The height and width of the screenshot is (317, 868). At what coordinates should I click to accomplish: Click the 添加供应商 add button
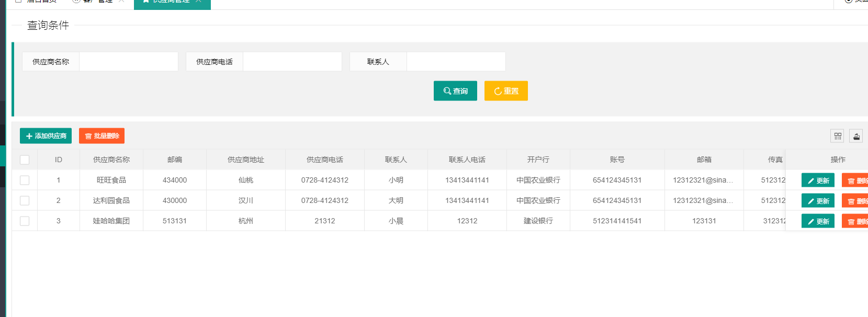click(46, 136)
